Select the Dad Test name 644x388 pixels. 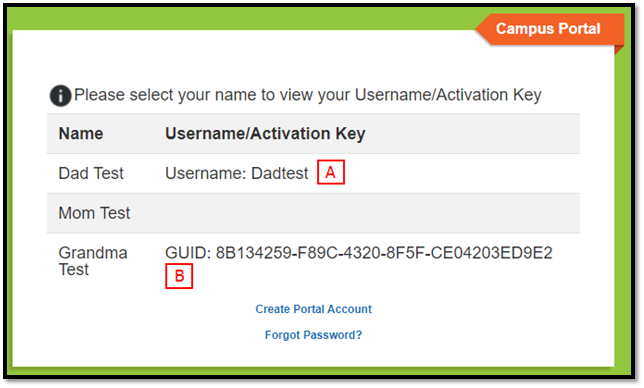point(91,173)
